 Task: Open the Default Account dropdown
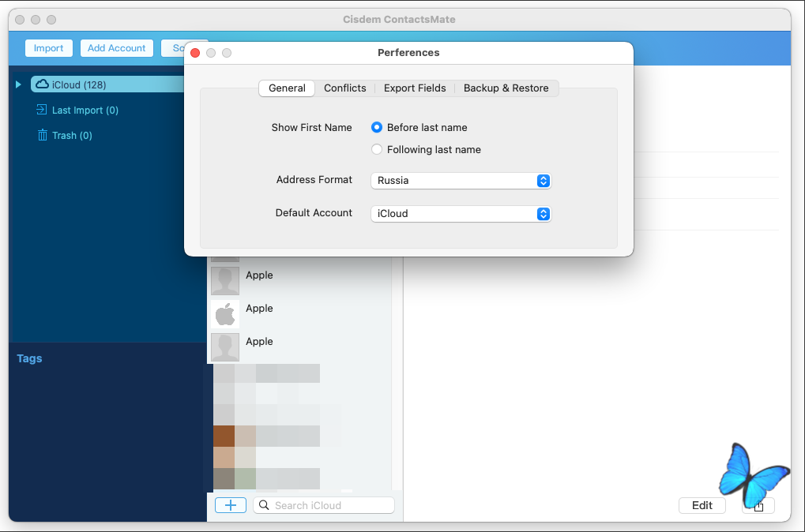tap(461, 214)
